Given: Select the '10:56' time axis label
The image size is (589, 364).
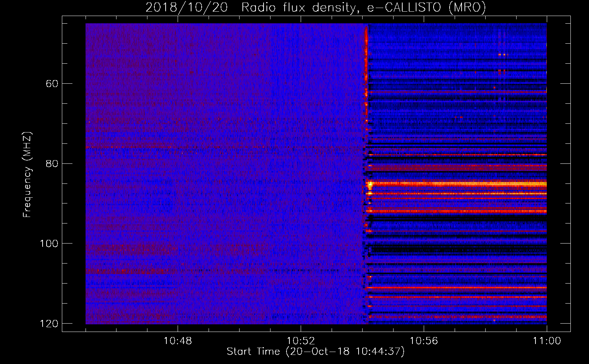Looking at the screenshot, I should point(424,341).
